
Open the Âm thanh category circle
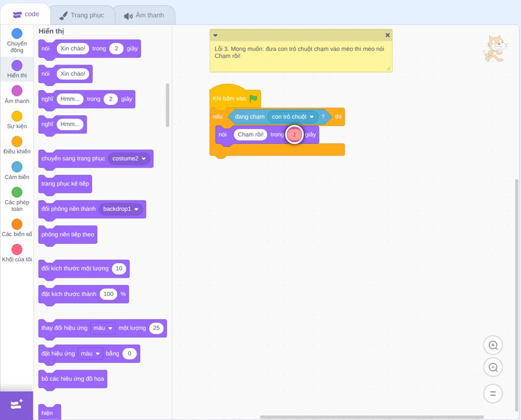tap(17, 91)
